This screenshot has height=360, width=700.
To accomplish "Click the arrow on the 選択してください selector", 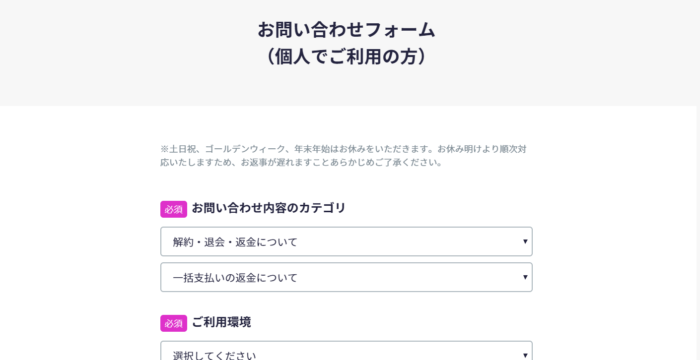I will (x=525, y=356).
